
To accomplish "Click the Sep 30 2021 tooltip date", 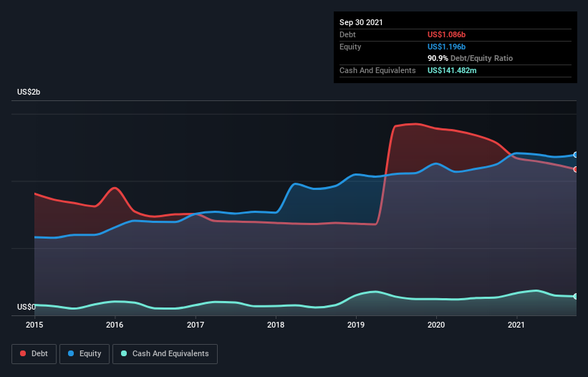I will click(x=361, y=22).
